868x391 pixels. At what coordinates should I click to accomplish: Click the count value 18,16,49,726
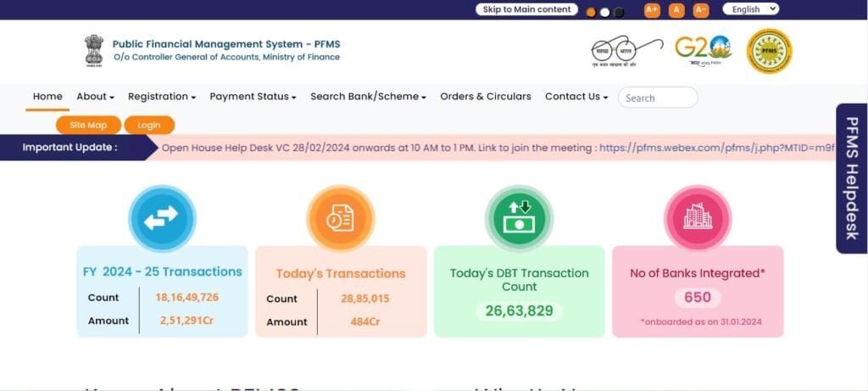click(186, 298)
